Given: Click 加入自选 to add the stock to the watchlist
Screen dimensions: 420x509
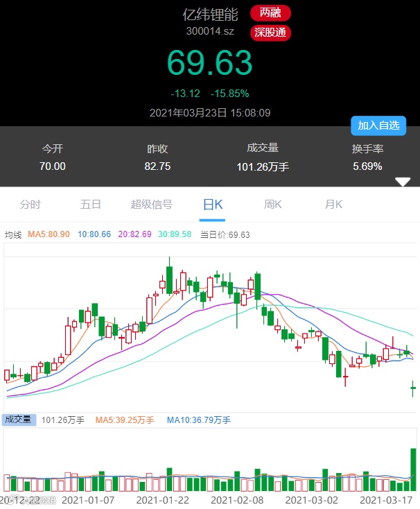Looking at the screenshot, I should [x=378, y=126].
